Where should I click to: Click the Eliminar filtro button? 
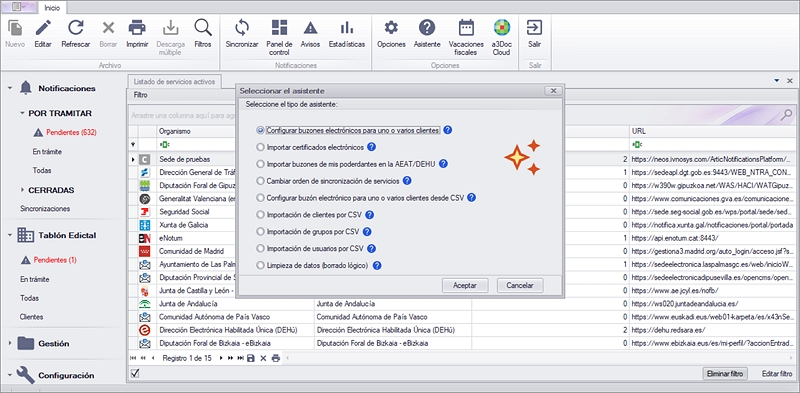pyautogui.click(x=725, y=374)
